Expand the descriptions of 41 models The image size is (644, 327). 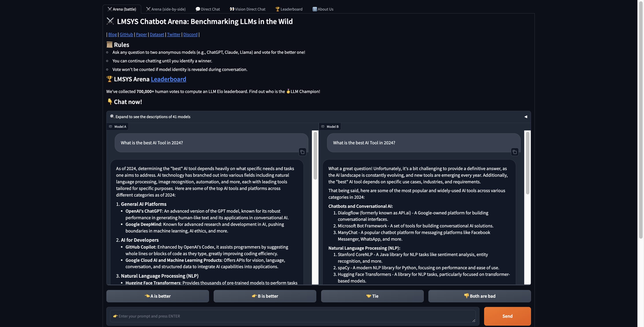pyautogui.click(x=318, y=117)
